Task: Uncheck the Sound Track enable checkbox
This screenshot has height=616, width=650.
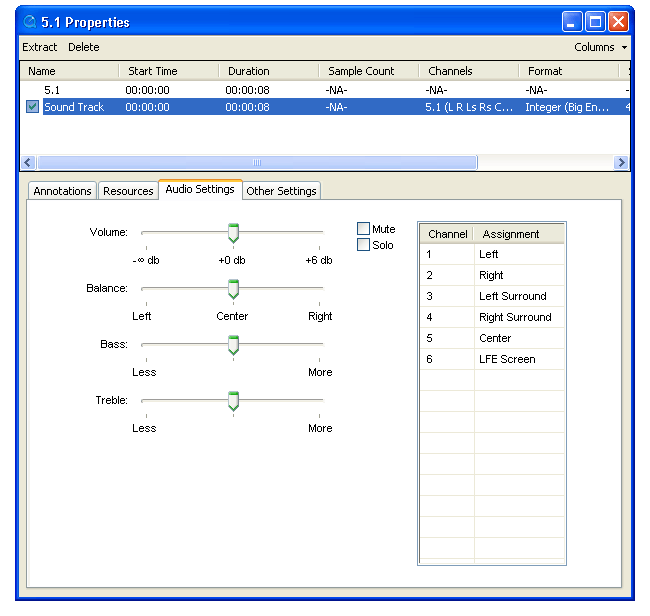Action: (x=33, y=107)
